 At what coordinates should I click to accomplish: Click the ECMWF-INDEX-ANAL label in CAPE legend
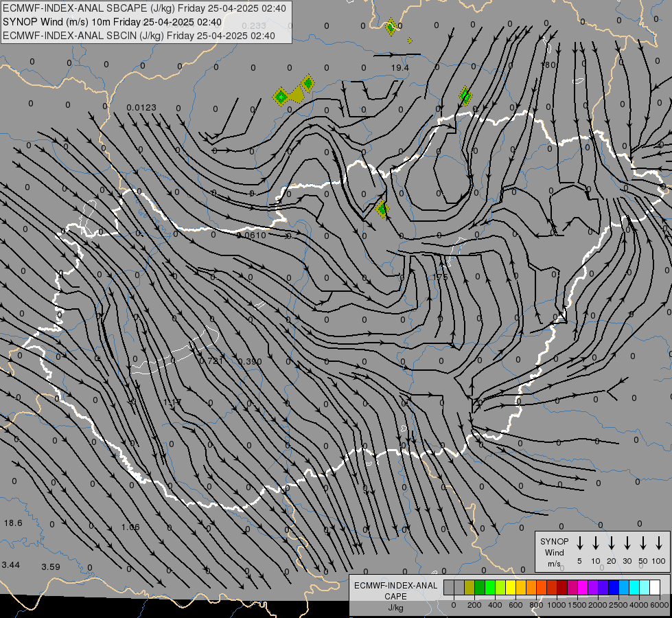pos(395,586)
